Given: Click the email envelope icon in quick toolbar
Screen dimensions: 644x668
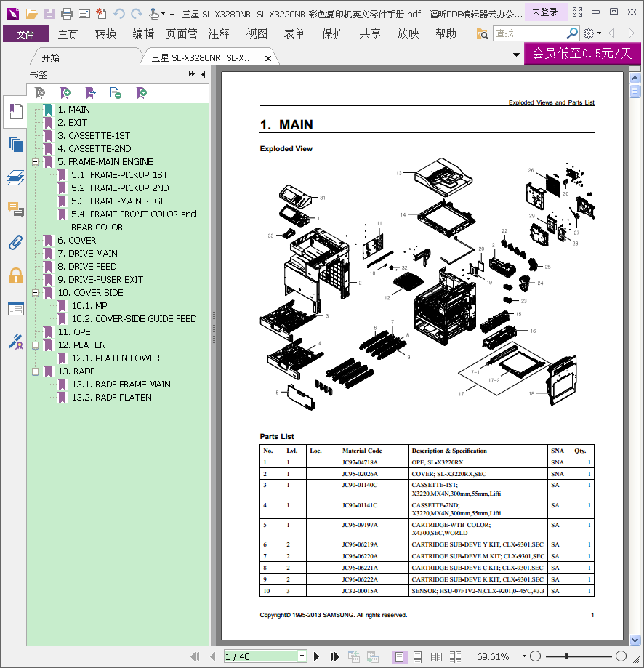Looking at the screenshot, I should [84, 14].
